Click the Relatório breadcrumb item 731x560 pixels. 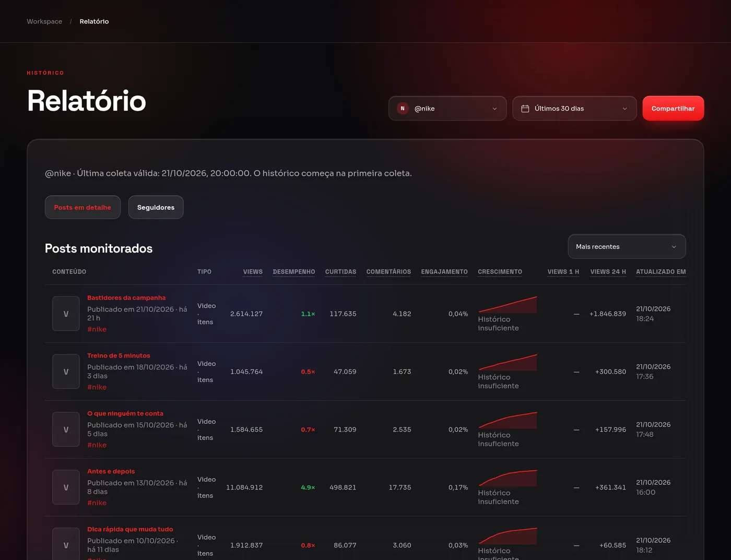tap(94, 21)
